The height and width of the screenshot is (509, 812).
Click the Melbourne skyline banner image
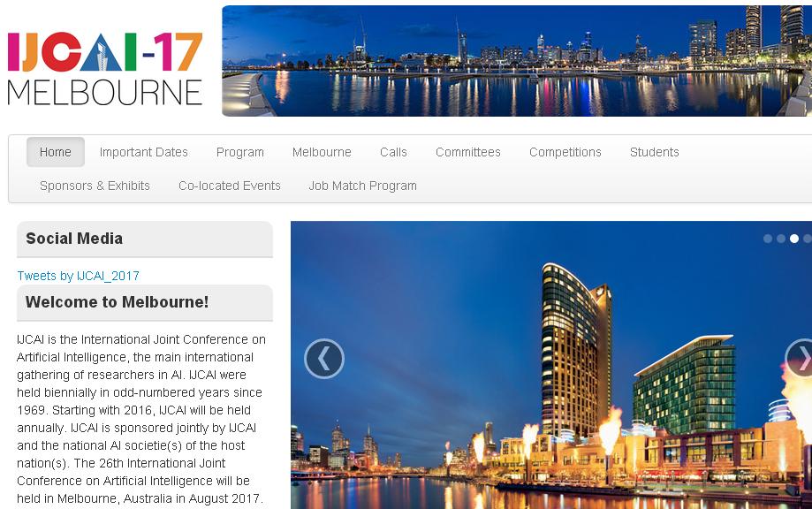(517, 61)
